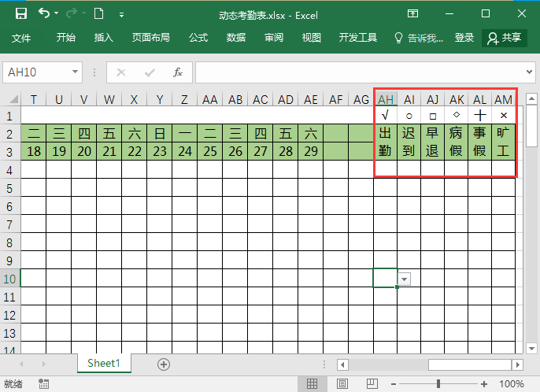The image size is (540, 392).
Task: Click the 登录 sign-in link
Action: click(x=464, y=38)
